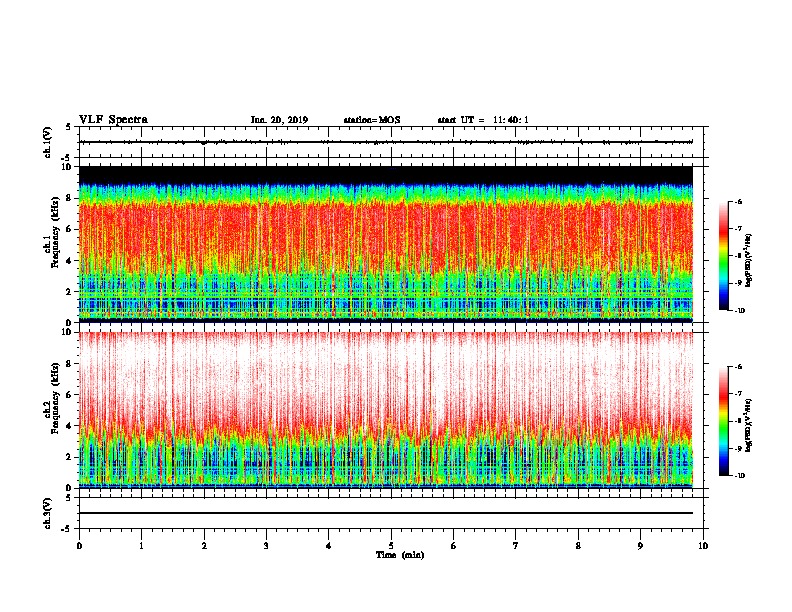Click the flat ch.3 voltage trace
The width and height of the screenshot is (792, 612).
[x=386, y=513]
